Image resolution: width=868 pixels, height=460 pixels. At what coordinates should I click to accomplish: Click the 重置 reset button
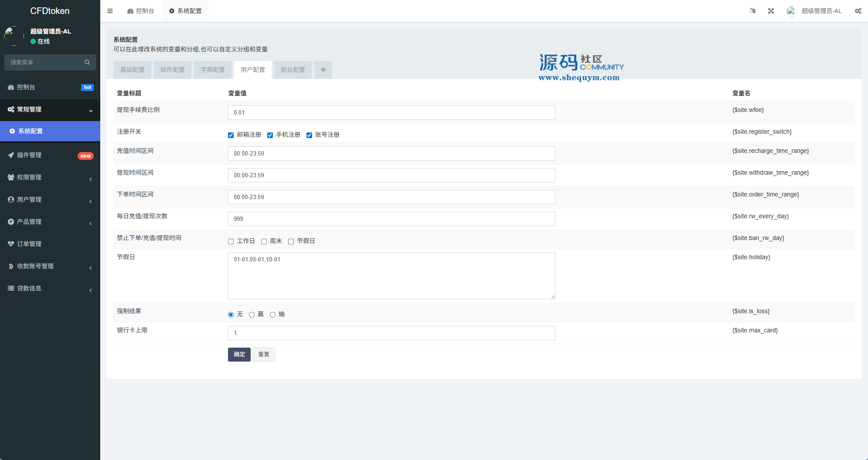click(x=264, y=355)
